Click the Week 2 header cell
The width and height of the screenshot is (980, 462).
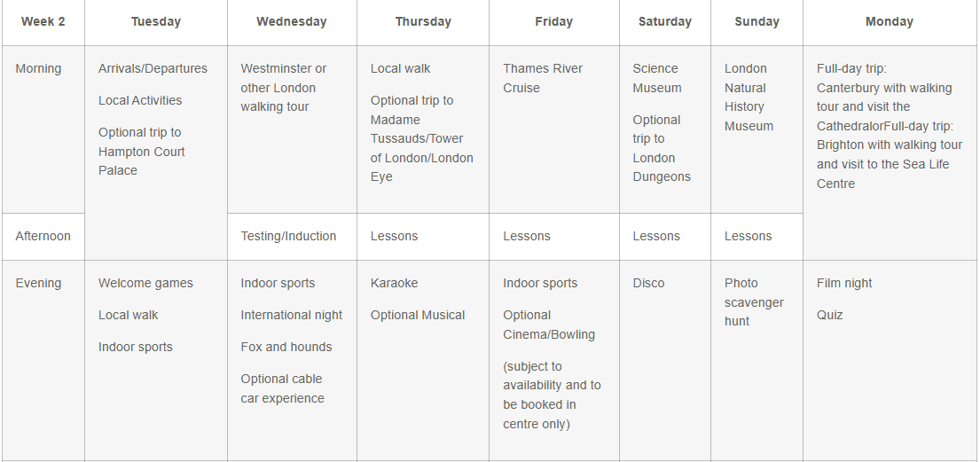pos(43,22)
